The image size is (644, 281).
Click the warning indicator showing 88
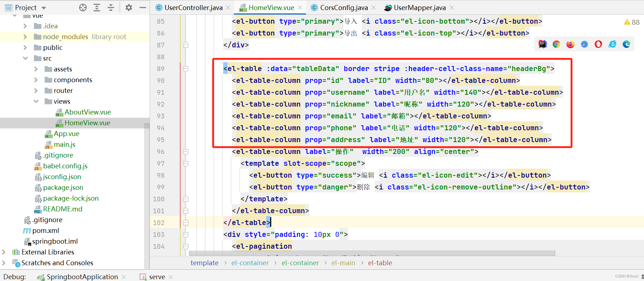[x=631, y=22]
